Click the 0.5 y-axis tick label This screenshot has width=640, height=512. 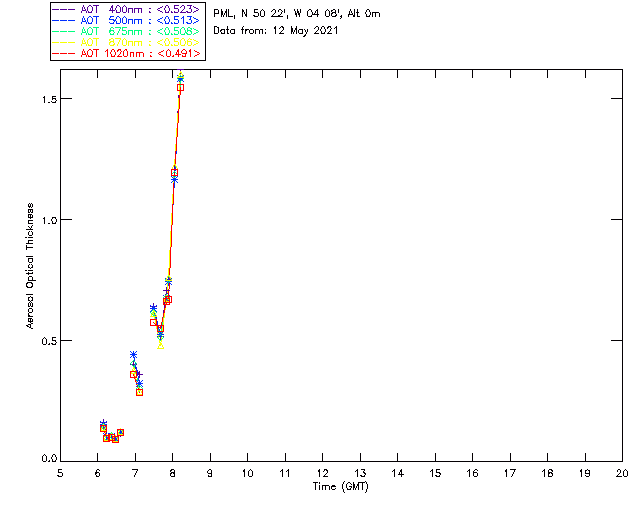click(49, 341)
